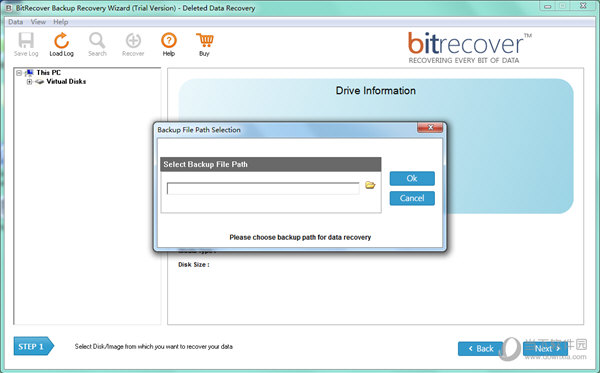The height and width of the screenshot is (373, 600).
Task: Expand the Virtual Disks node
Action: pos(29,81)
